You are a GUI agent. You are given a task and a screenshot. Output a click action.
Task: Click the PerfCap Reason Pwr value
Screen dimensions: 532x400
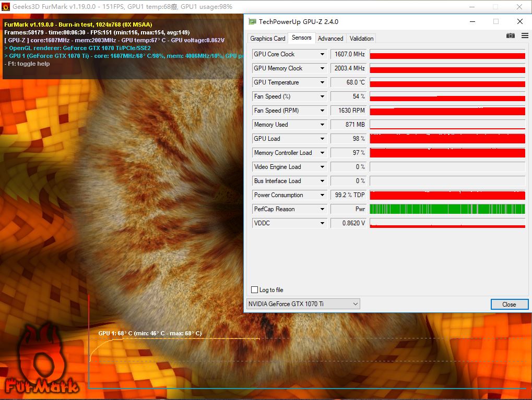[348, 209]
